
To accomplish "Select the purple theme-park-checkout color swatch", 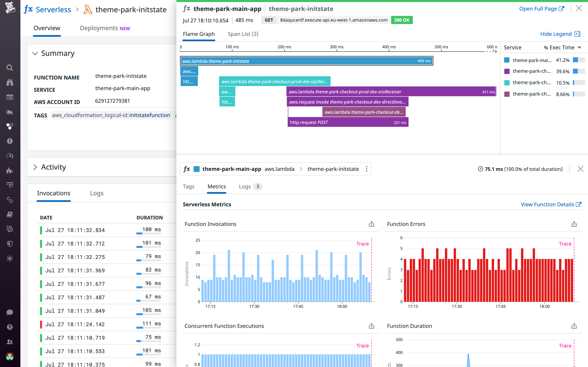I will (507, 71).
